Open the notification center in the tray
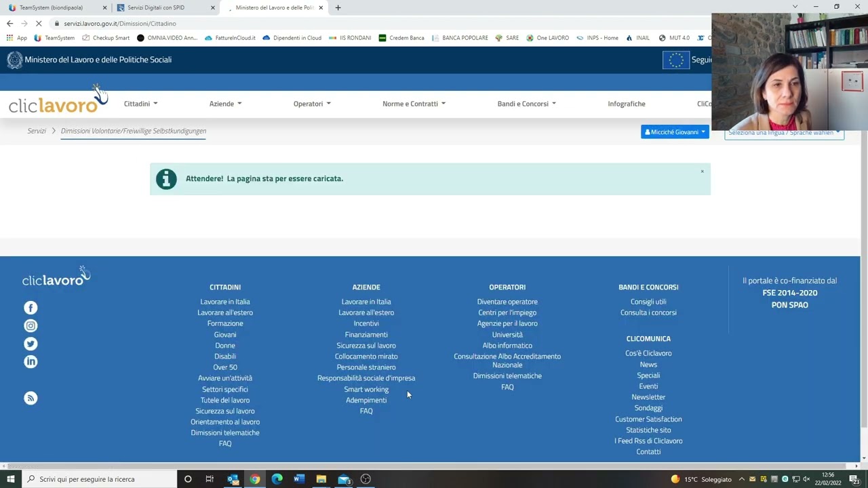The height and width of the screenshot is (488, 868). 854,479
